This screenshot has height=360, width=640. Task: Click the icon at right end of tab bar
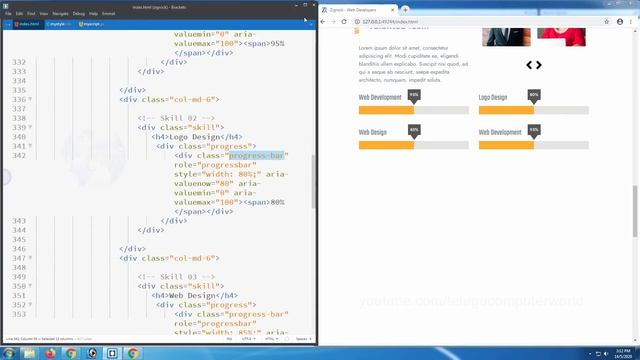[x=311, y=24]
